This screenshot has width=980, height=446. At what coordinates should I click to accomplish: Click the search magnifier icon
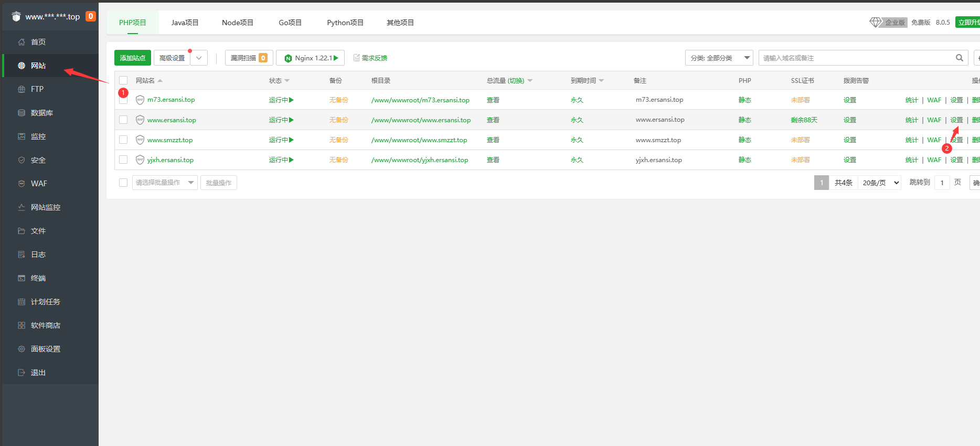(959, 58)
